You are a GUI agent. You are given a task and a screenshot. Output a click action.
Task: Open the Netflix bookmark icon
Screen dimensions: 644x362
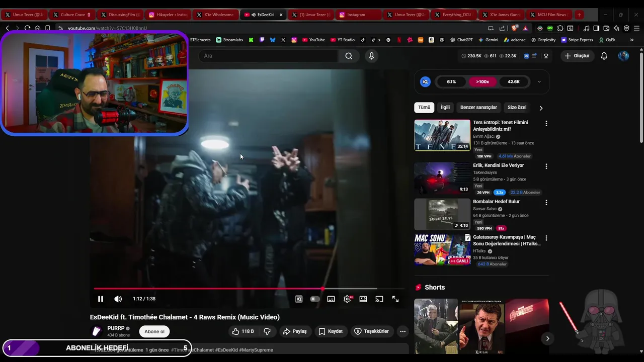399,40
